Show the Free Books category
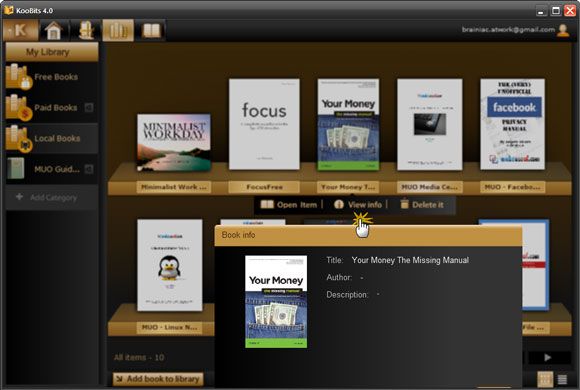The height and width of the screenshot is (390, 580). pos(52,77)
